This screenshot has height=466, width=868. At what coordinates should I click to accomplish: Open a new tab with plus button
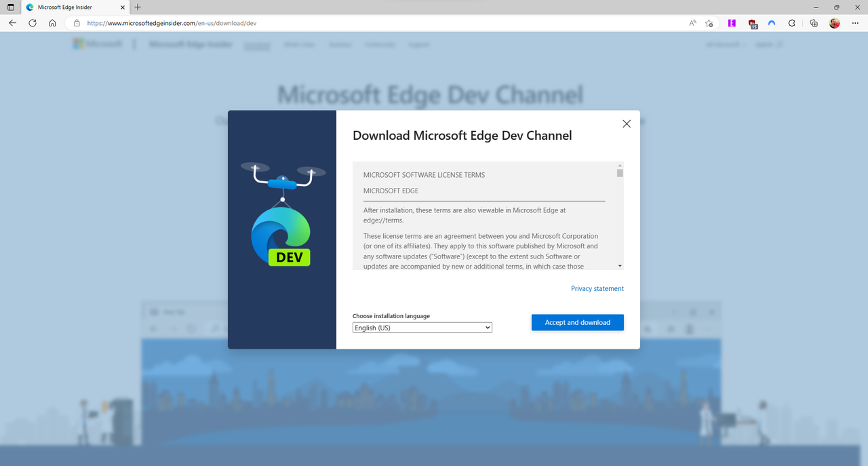[x=138, y=7]
